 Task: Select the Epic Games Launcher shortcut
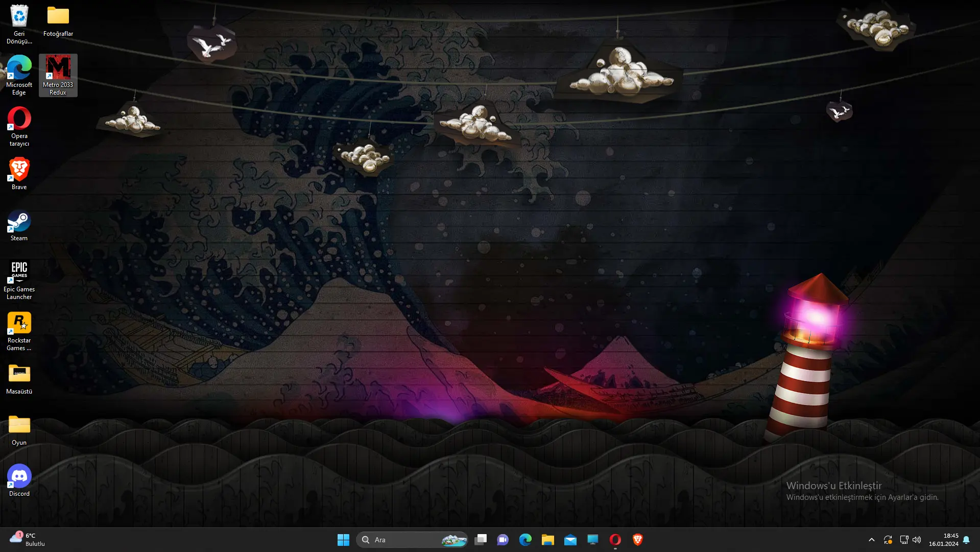tap(19, 280)
